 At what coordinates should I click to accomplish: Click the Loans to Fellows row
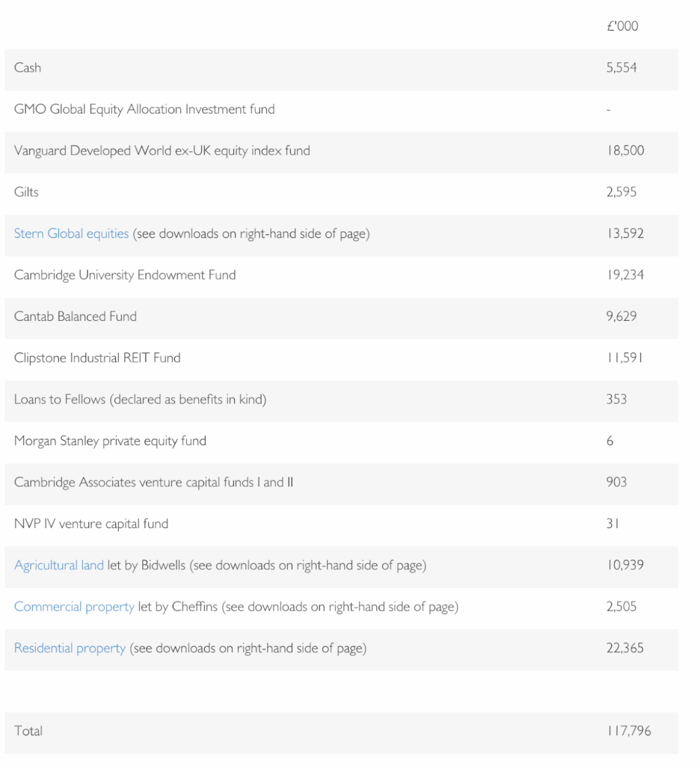(140, 399)
